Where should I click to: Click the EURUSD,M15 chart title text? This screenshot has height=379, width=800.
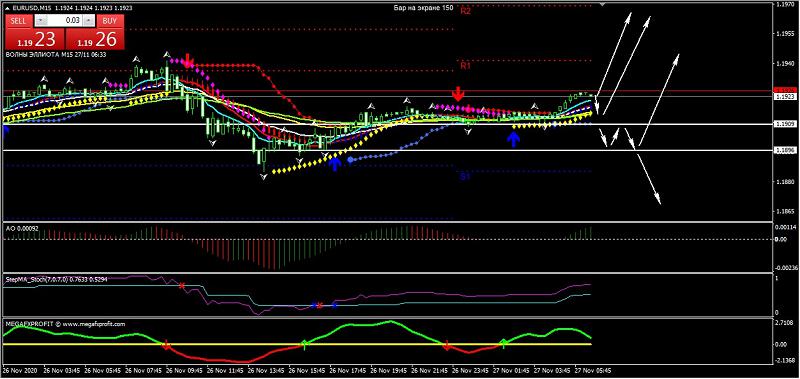point(32,8)
